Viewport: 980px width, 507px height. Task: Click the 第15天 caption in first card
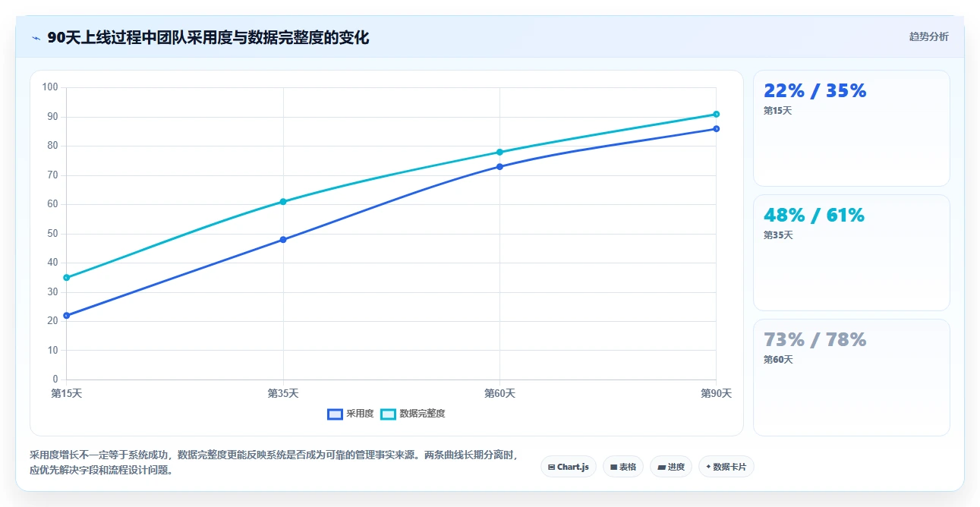point(777,111)
